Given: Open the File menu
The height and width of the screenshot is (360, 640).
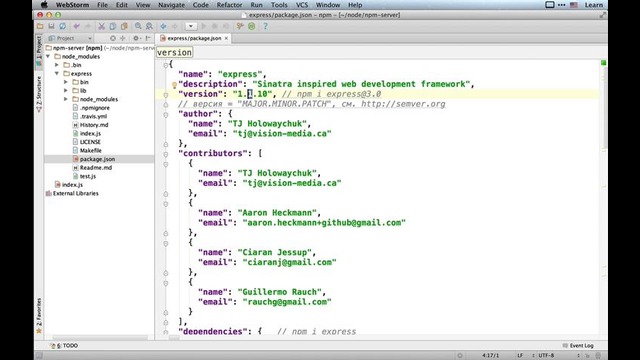Looking at the screenshot, I should click(x=102, y=5).
